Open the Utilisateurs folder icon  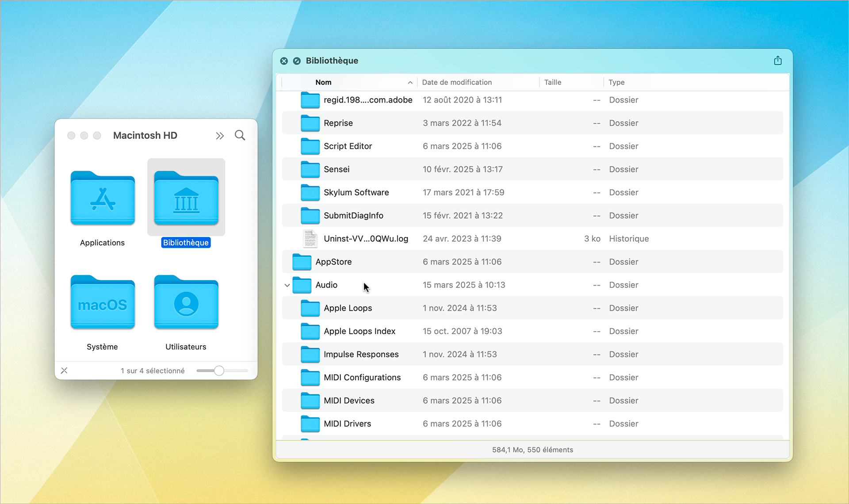click(x=186, y=303)
